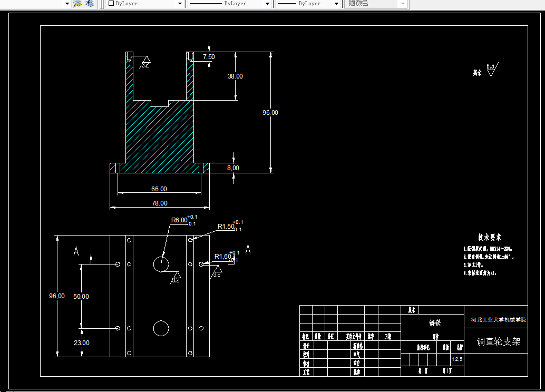Expand the 随颜色 plot style dropdown
This screenshot has height=392, width=545.
point(403,4)
